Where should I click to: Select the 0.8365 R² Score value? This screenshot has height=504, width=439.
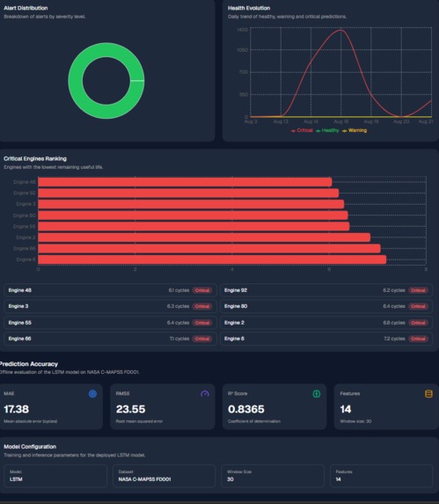click(x=246, y=409)
